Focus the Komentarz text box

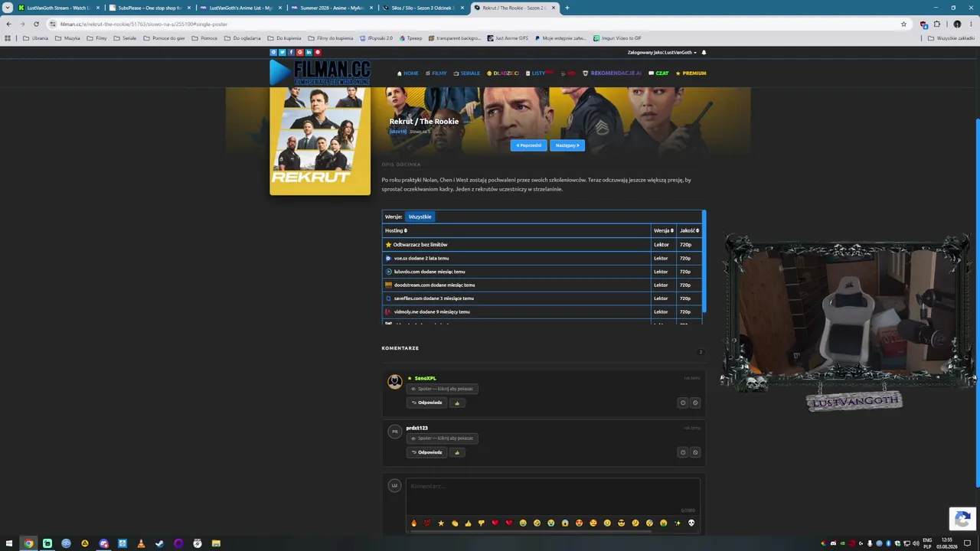(553, 494)
